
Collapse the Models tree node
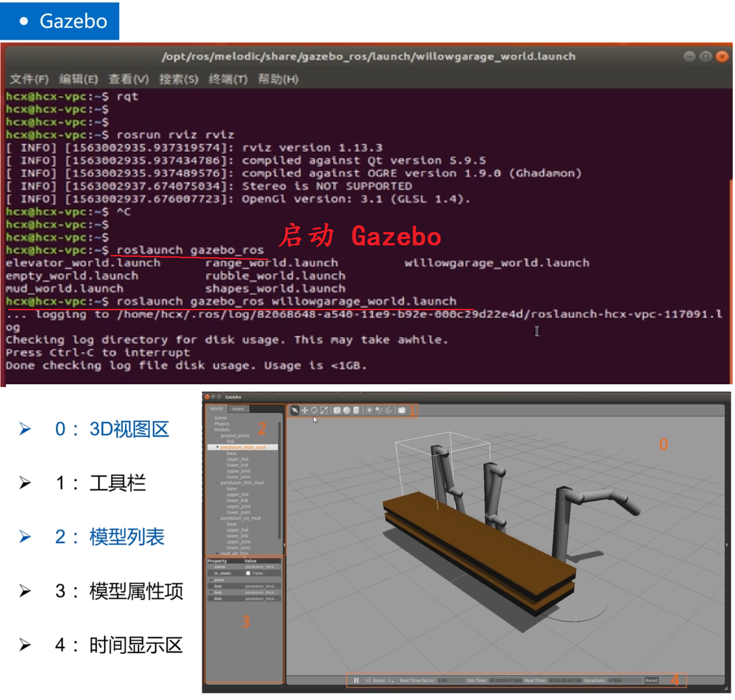(x=211, y=430)
